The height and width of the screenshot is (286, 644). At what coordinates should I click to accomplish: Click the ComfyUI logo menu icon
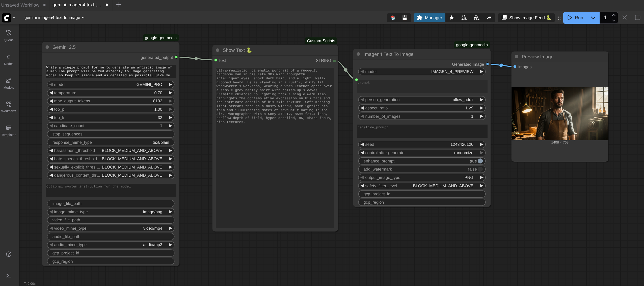click(6, 18)
